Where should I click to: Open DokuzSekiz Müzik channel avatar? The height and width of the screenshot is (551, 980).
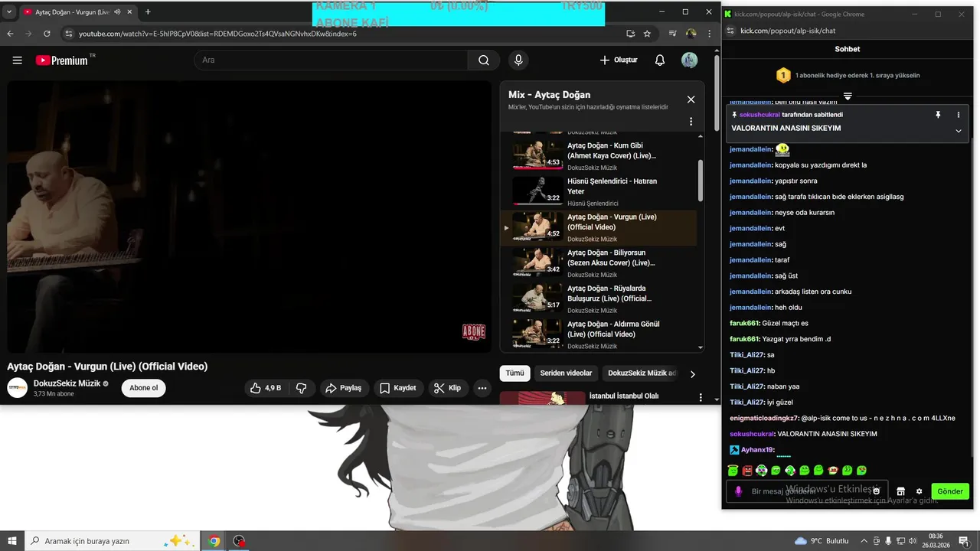pos(18,388)
